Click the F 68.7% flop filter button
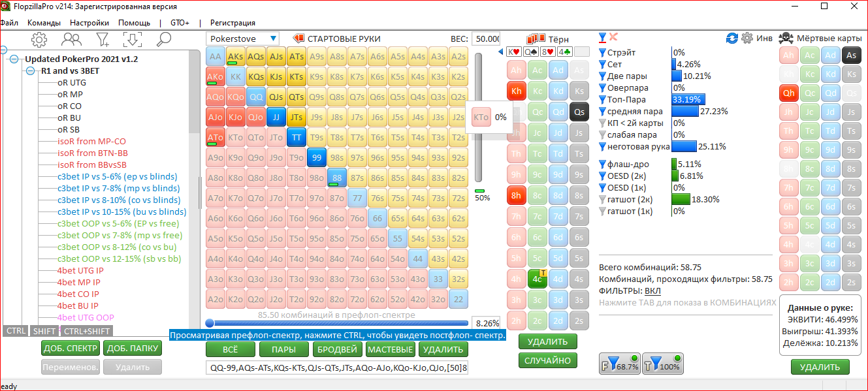This screenshot has height=391, width=868. click(619, 363)
